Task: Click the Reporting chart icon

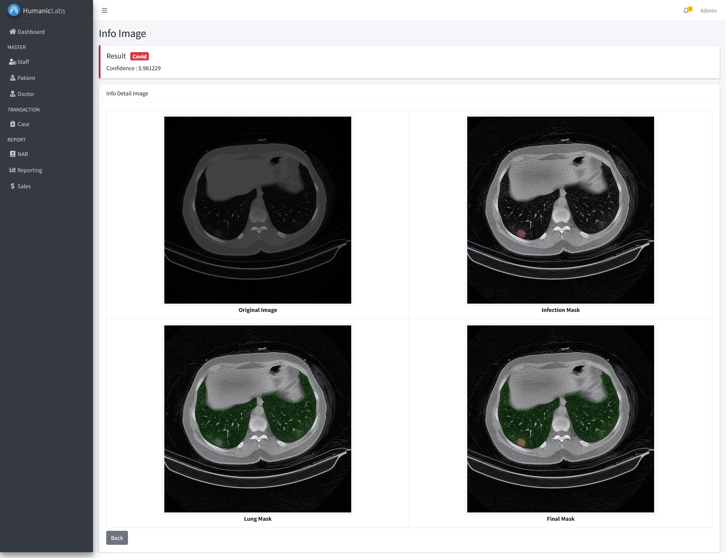Action: (13, 170)
